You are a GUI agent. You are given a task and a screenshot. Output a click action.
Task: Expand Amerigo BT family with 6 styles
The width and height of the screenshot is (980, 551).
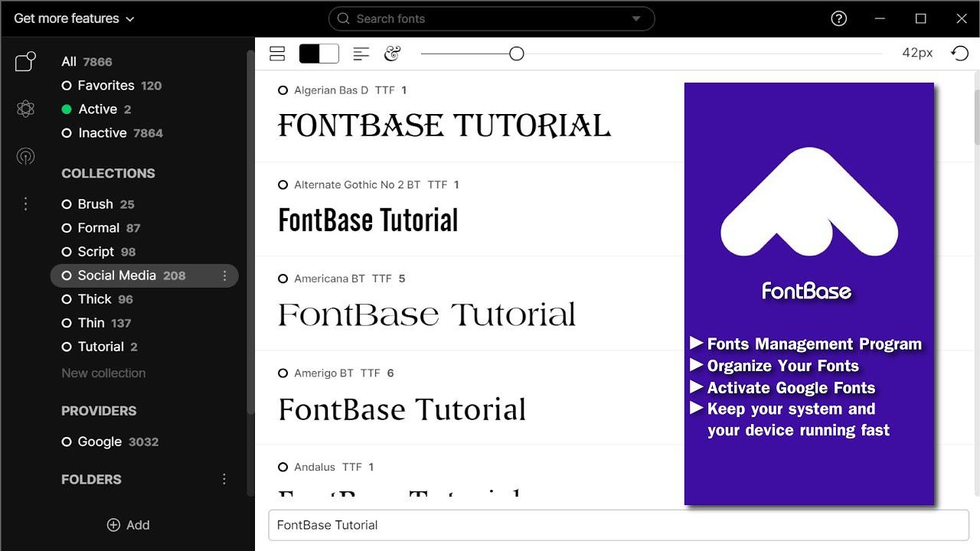point(390,373)
